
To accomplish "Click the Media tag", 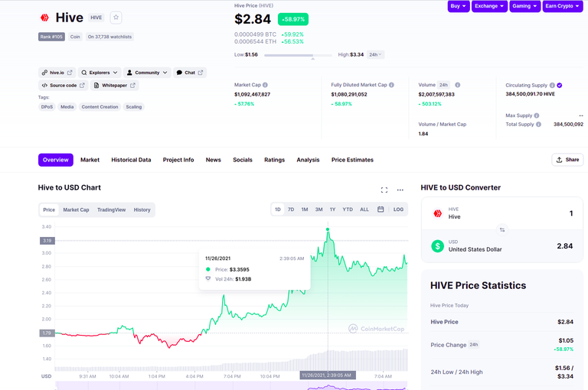I will tap(67, 107).
